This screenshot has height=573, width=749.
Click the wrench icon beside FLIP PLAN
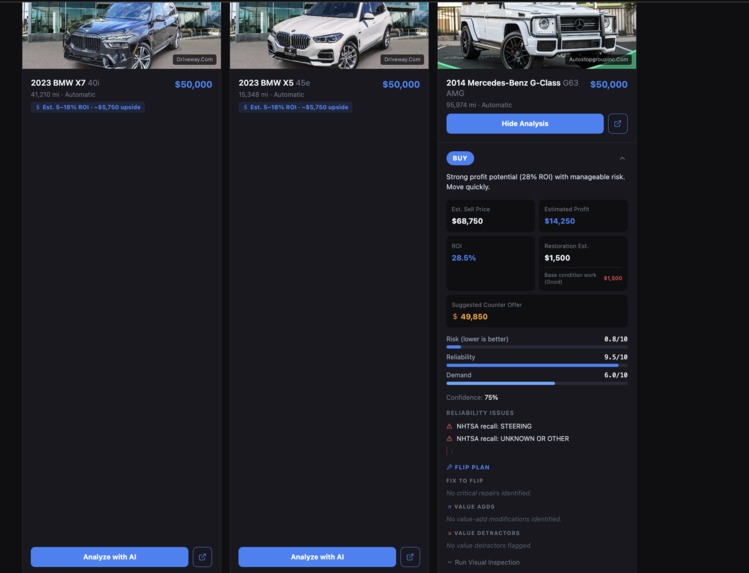(449, 467)
